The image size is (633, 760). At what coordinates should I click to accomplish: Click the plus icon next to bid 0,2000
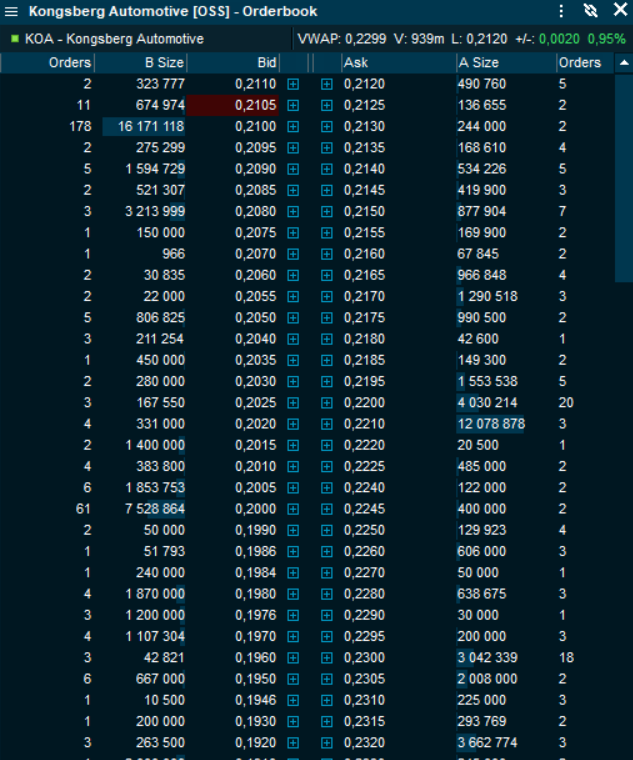click(x=293, y=509)
